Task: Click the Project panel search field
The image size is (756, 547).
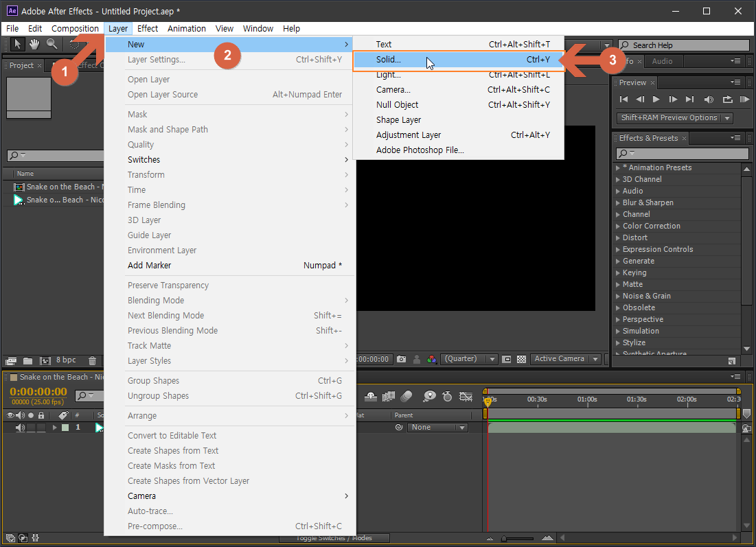Action: [56, 155]
